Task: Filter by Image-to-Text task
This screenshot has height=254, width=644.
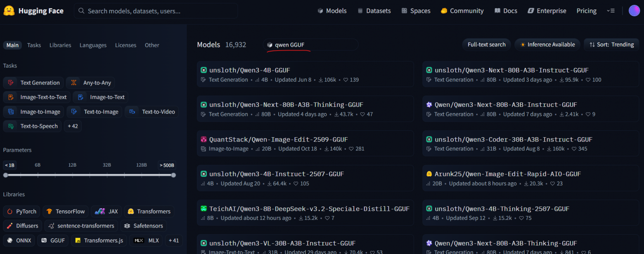Action: tap(101, 97)
